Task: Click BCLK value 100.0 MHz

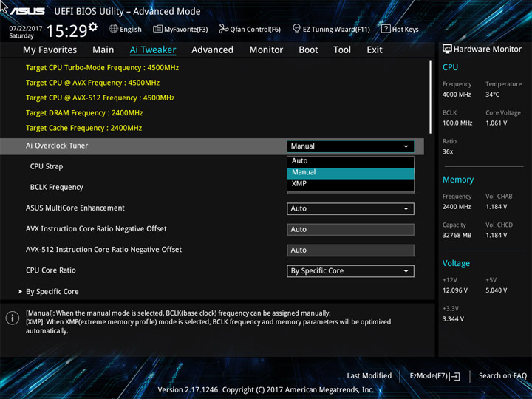Action: tap(457, 123)
